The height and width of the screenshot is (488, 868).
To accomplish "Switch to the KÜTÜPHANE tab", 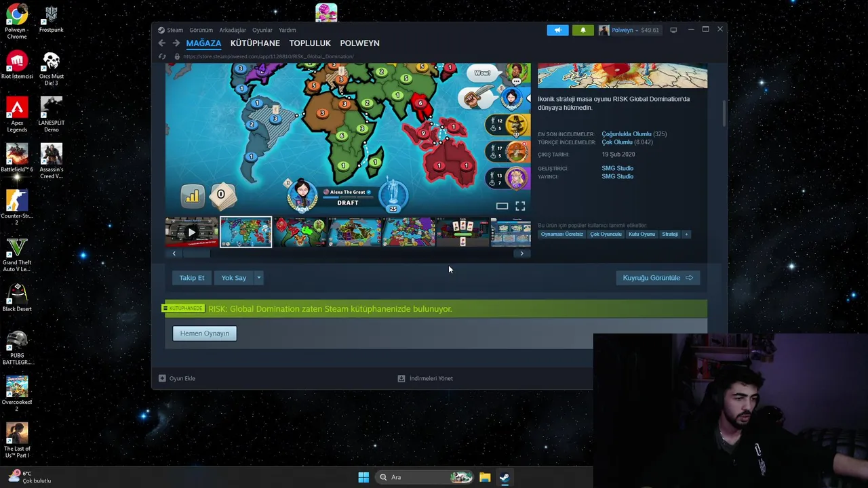I will [255, 43].
